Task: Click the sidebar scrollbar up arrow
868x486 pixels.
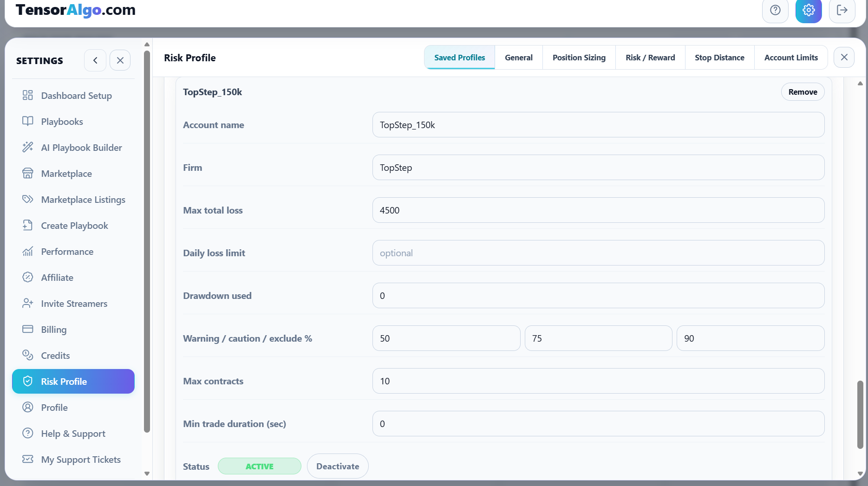Action: [147, 45]
